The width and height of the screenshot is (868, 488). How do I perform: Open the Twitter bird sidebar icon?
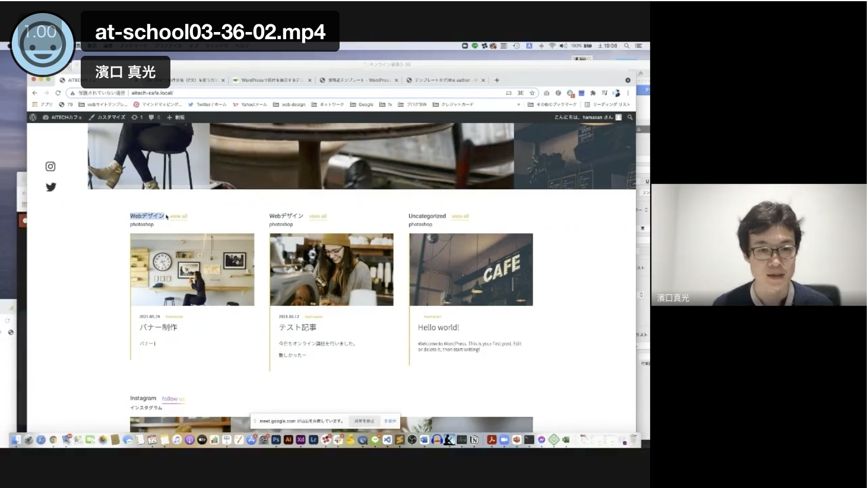(x=51, y=187)
